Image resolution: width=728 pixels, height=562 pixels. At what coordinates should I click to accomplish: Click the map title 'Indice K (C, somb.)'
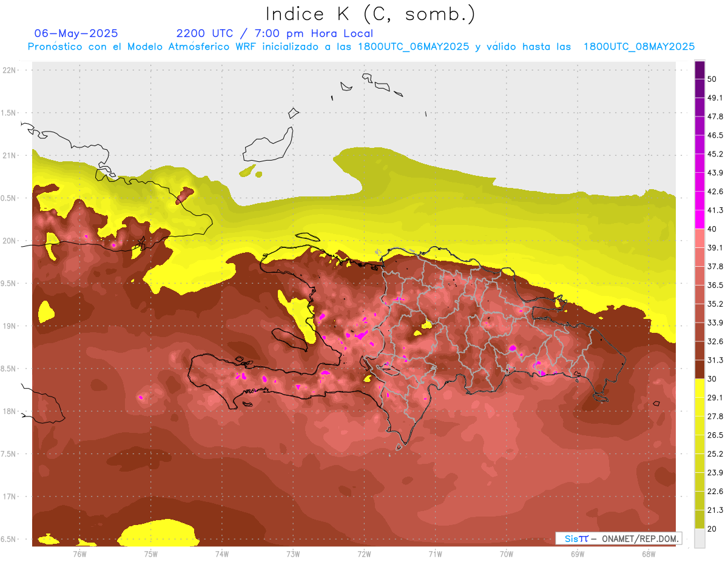370,14
